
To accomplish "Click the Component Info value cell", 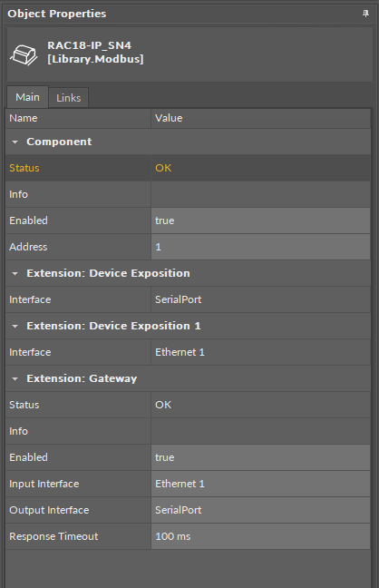I will coord(261,194).
